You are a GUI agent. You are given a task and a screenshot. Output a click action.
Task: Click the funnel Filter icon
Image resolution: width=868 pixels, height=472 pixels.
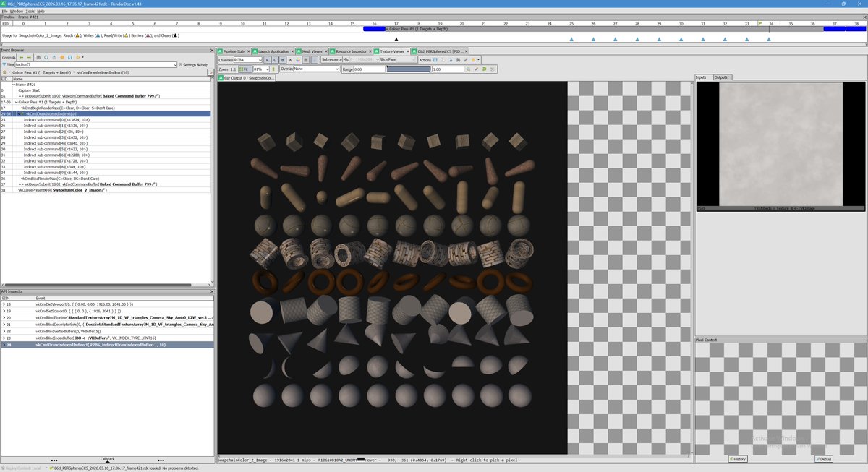pos(4,65)
